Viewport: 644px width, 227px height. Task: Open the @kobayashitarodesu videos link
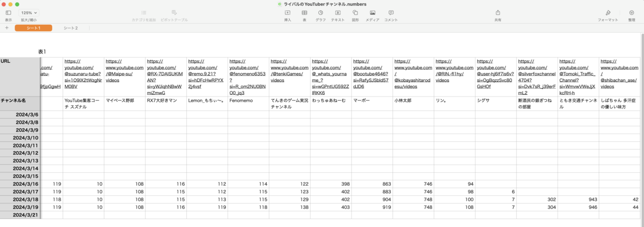click(x=413, y=74)
